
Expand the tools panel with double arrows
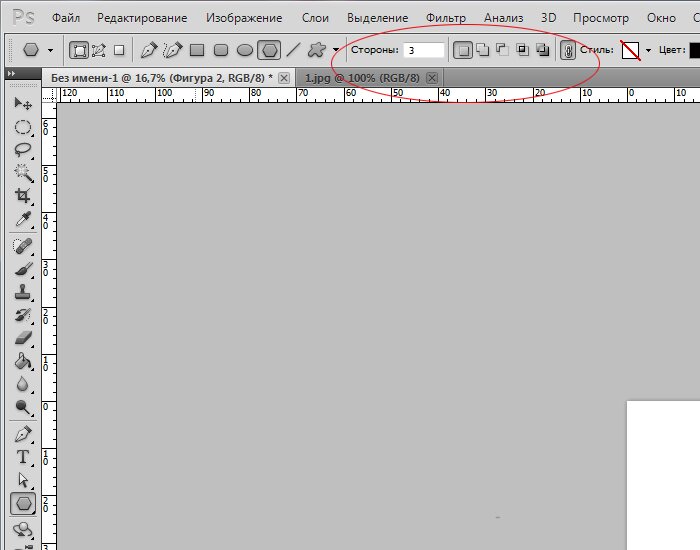pyautogui.click(x=12, y=73)
